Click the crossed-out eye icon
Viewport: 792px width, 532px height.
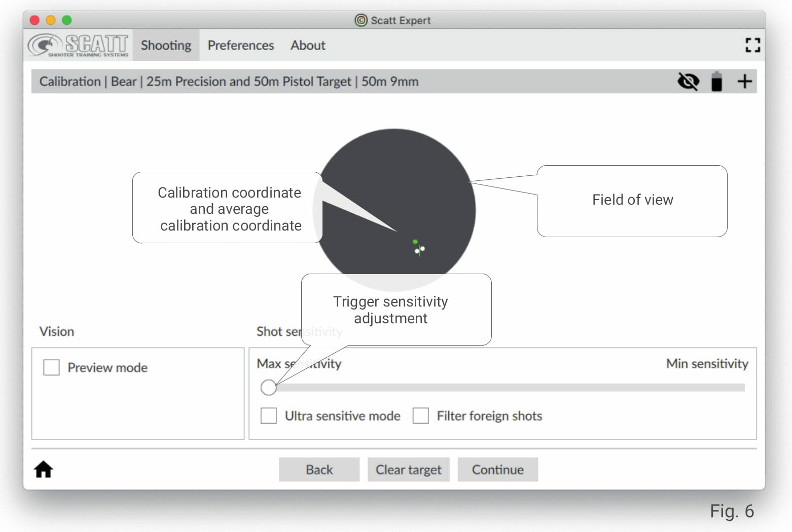pos(688,82)
